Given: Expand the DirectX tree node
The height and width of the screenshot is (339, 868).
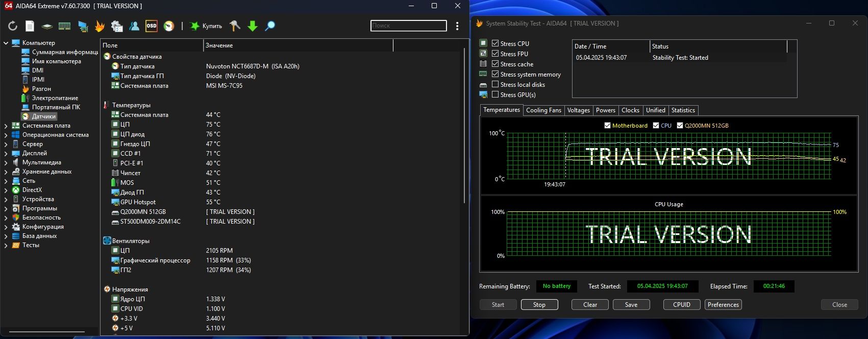Looking at the screenshot, I should click(x=6, y=190).
